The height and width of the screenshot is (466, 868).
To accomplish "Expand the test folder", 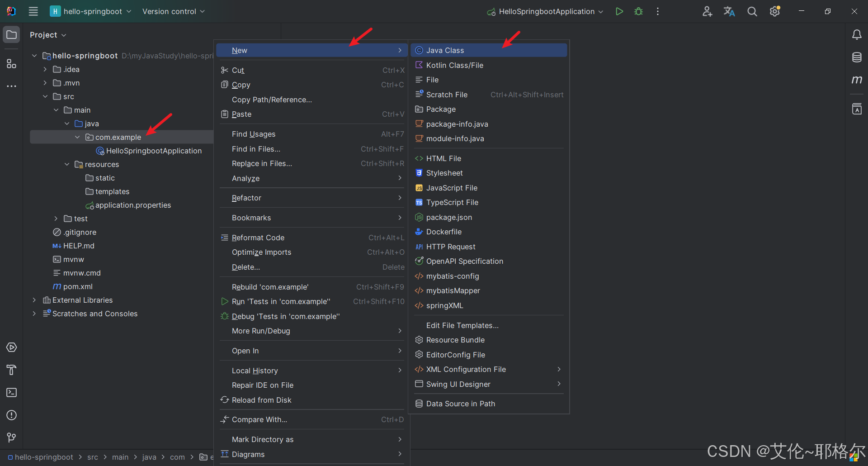I will tap(56, 219).
